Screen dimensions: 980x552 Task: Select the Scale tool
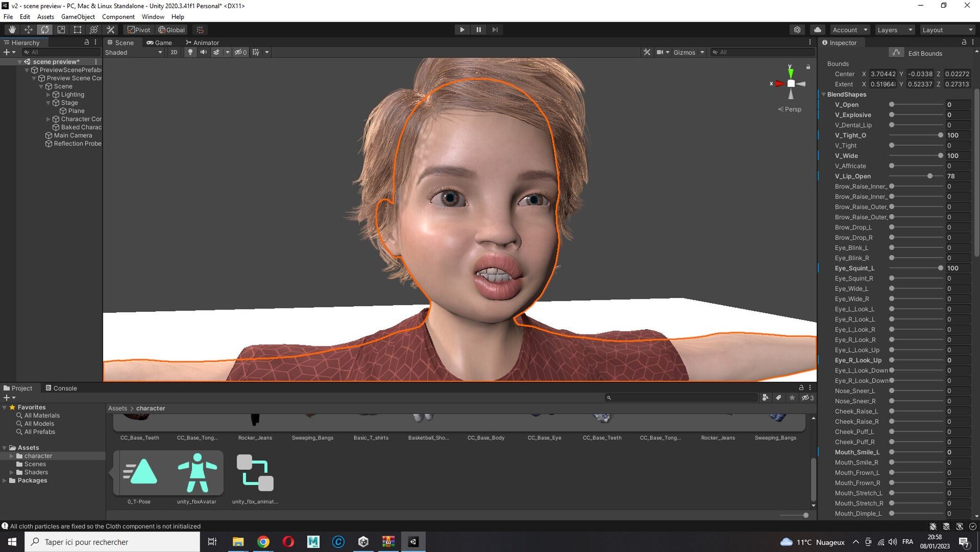click(61, 29)
